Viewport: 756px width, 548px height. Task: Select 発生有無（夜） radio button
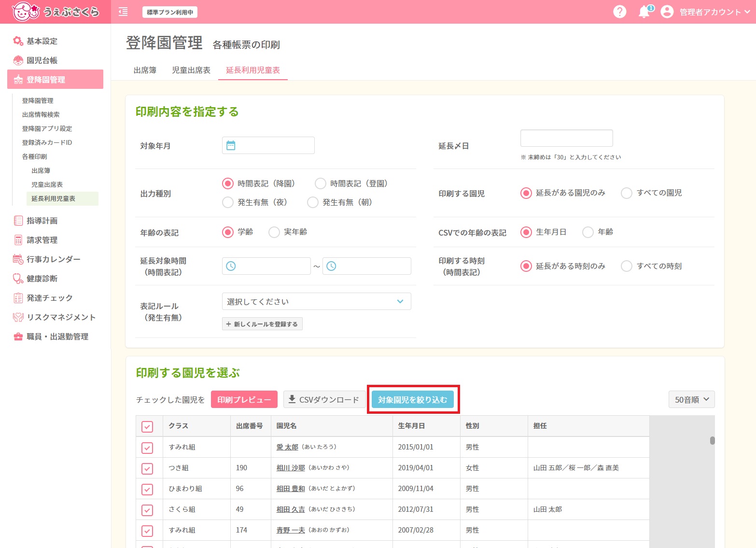(227, 202)
